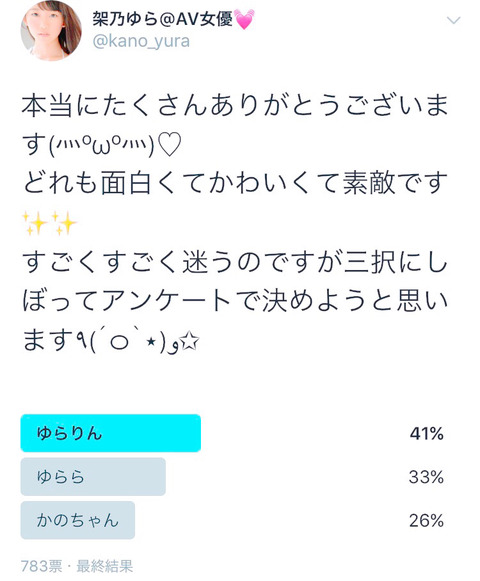Open the profile avatar photo
480x581 pixels.
[51, 30]
